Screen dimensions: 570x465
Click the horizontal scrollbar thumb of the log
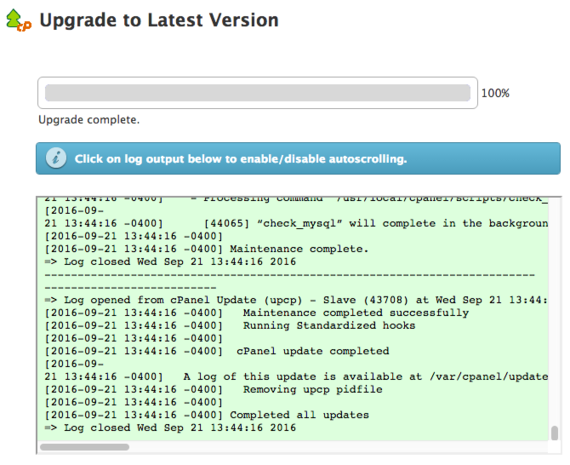click(x=84, y=447)
